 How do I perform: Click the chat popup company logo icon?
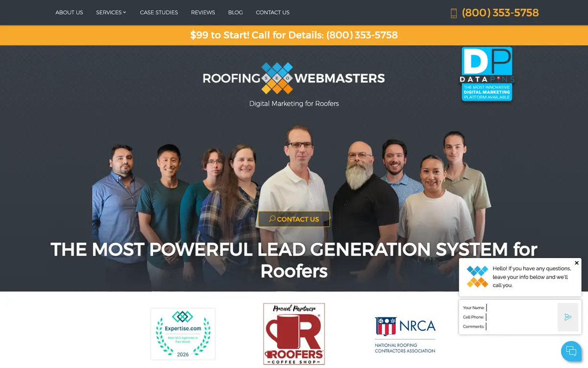(477, 277)
